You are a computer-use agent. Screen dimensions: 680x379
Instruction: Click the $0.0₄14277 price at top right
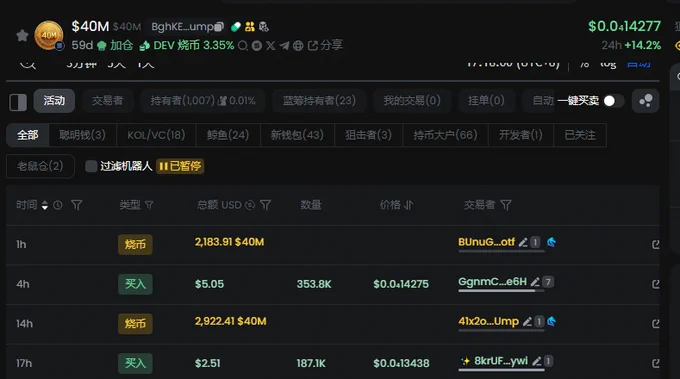(x=624, y=26)
